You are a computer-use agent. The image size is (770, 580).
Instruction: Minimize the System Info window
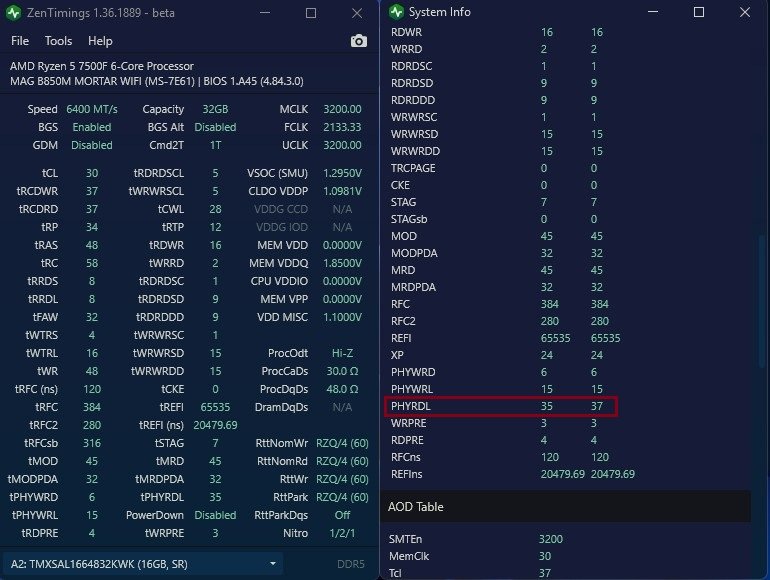point(653,12)
